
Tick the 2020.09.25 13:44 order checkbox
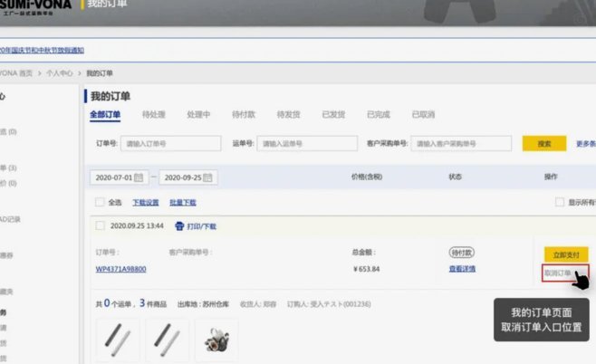pos(100,225)
